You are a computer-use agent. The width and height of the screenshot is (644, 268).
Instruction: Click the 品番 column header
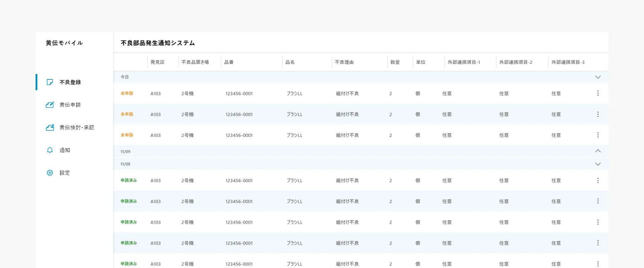point(229,62)
